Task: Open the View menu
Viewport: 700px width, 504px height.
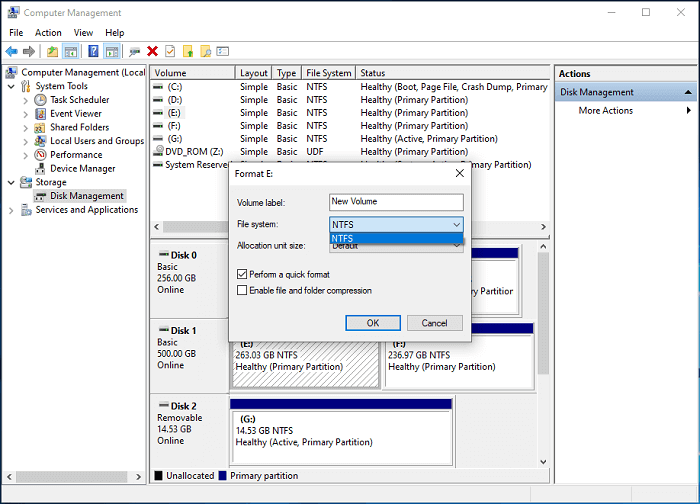Action: [x=83, y=33]
